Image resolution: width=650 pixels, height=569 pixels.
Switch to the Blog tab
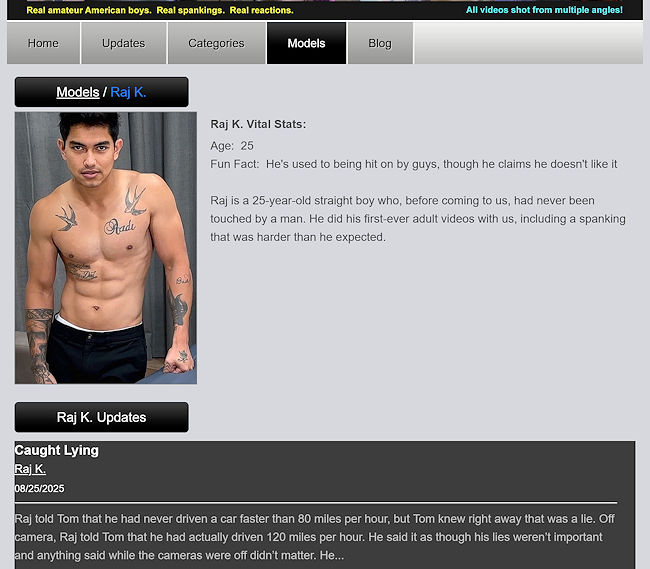[x=380, y=43]
